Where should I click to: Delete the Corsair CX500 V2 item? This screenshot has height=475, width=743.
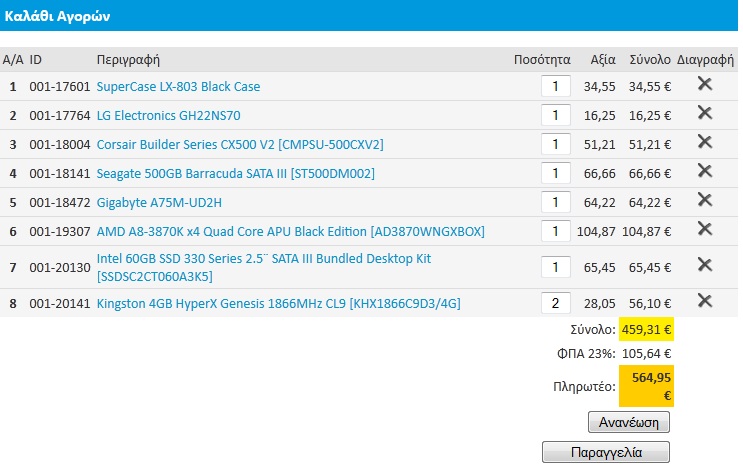point(705,142)
